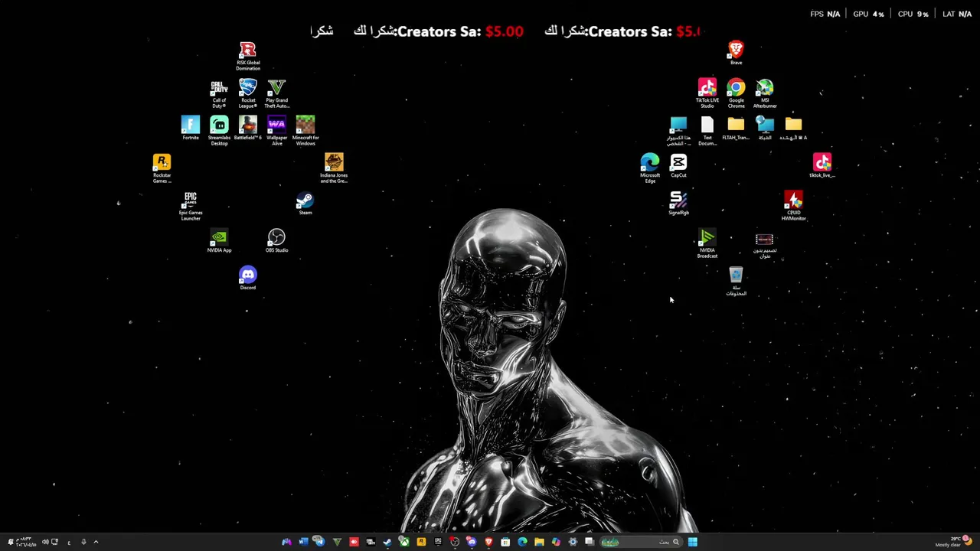Launch OBS Studio desktop icon

[276, 241]
